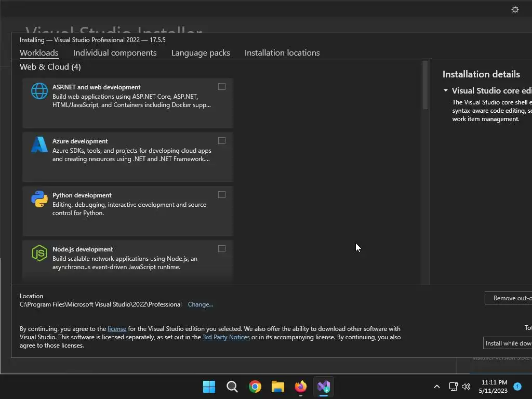Show hidden system tray icons
Image resolution: width=532 pixels, height=399 pixels.
(x=436, y=387)
